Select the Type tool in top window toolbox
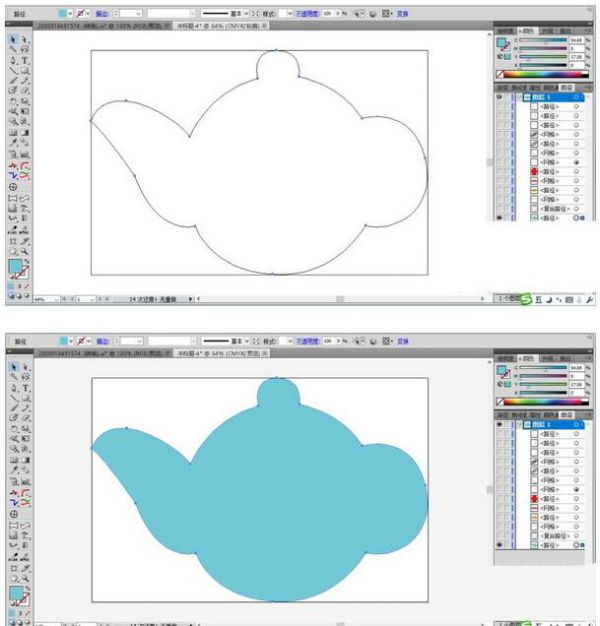 [x=25, y=60]
